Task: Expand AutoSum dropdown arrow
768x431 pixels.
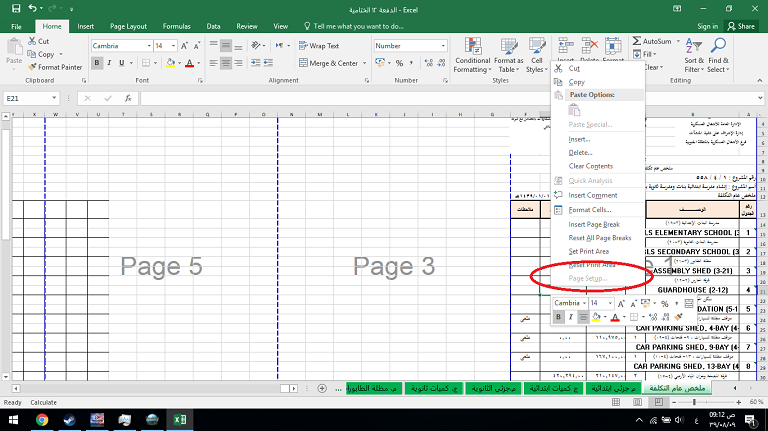Action: (678, 41)
